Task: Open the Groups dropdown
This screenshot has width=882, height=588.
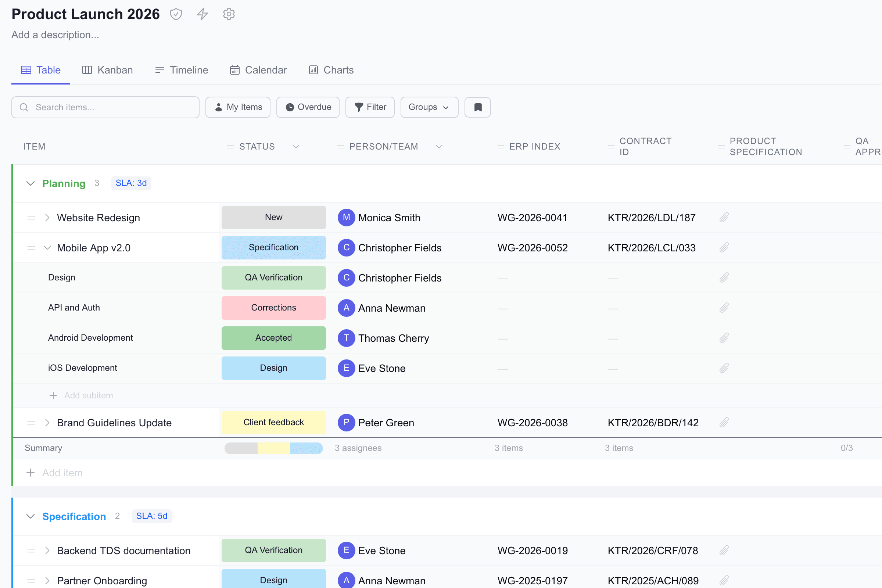Action: 429,107
